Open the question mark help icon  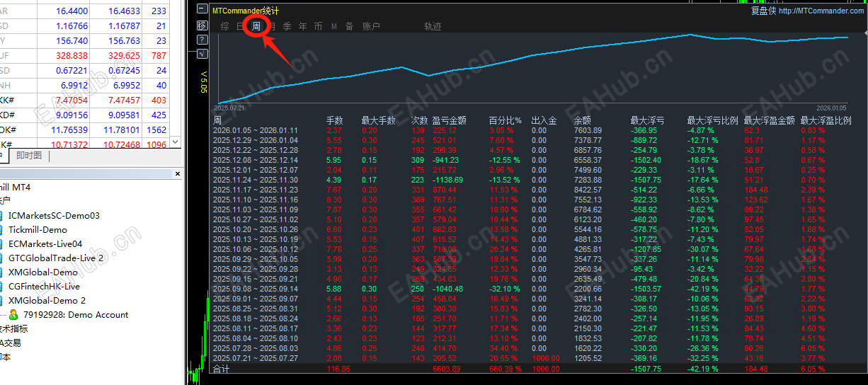coord(202,40)
